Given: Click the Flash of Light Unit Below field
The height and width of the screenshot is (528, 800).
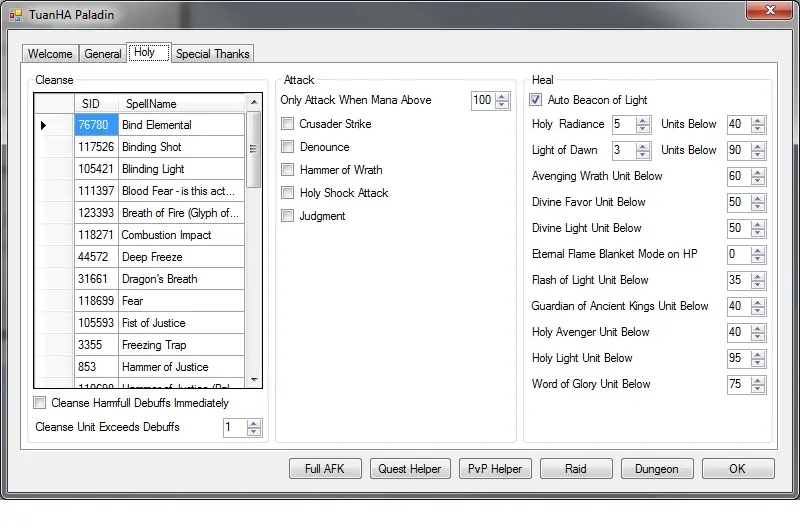Looking at the screenshot, I should tap(737, 280).
